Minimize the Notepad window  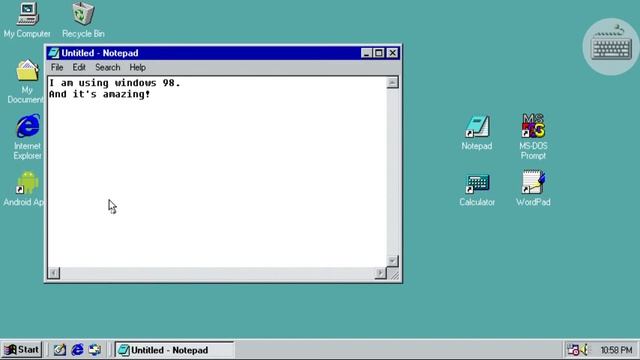click(367, 53)
